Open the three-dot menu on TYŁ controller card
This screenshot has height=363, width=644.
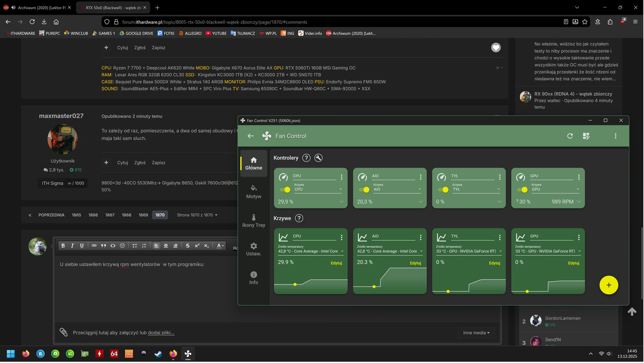click(x=500, y=177)
